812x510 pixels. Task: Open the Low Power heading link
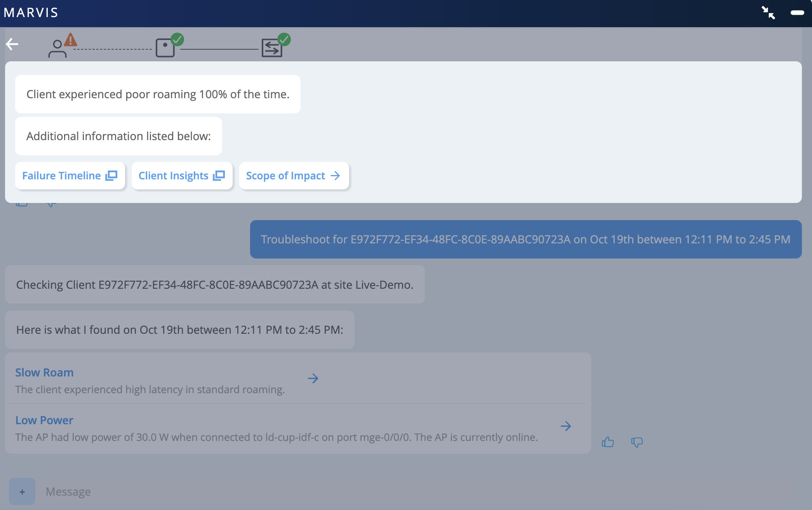pos(44,420)
